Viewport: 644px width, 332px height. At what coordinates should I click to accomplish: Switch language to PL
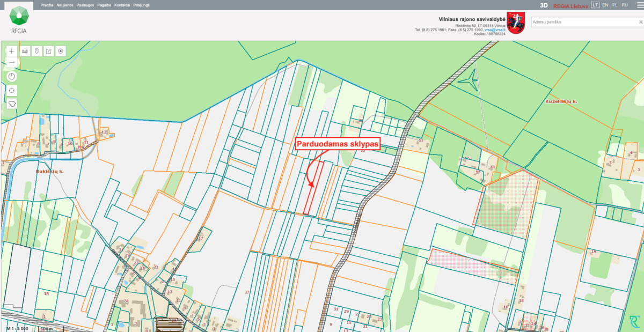pyautogui.click(x=615, y=5)
